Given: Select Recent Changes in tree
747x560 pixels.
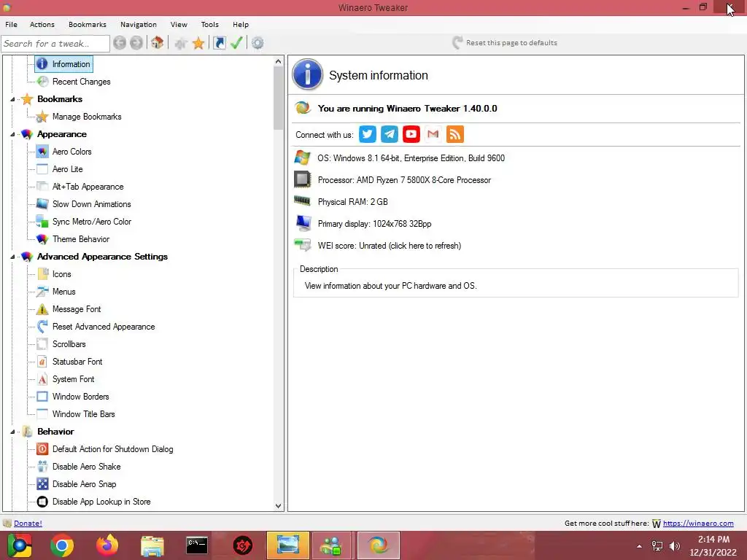Looking at the screenshot, I should [82, 82].
